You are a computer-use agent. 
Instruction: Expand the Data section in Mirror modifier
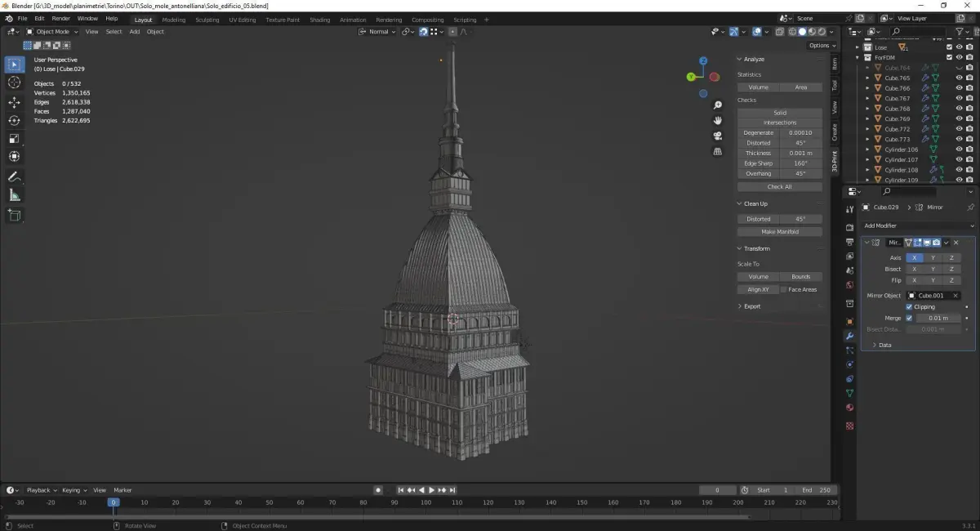click(874, 345)
